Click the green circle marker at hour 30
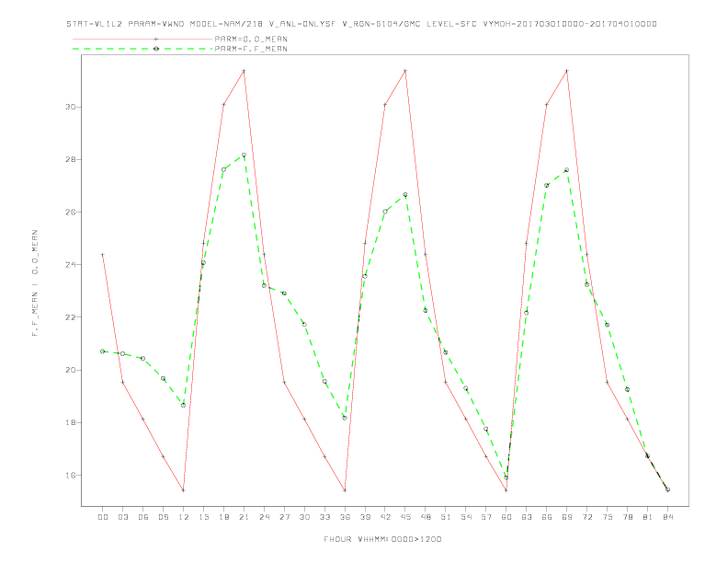728x563 pixels. coord(304,324)
